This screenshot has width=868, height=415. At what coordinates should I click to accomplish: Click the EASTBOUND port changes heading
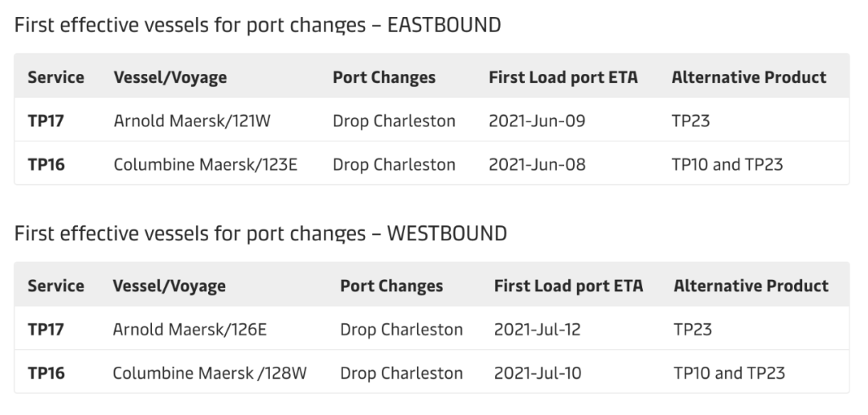click(258, 26)
